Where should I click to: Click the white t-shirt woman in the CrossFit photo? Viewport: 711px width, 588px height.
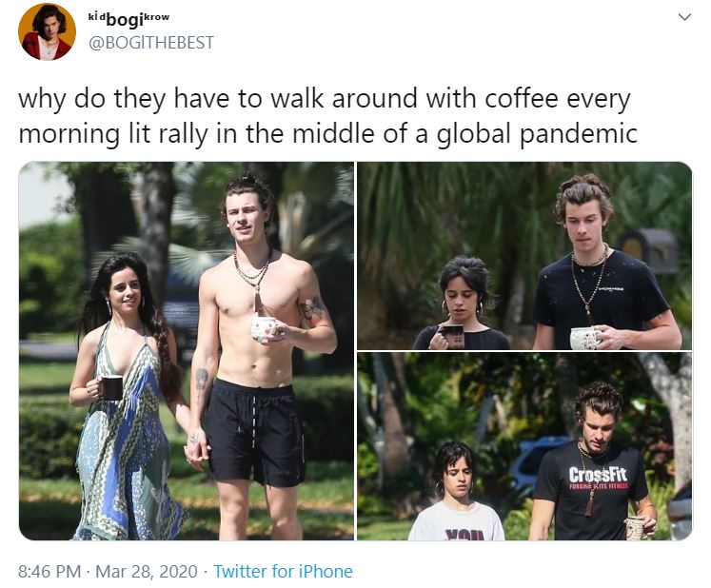point(456,492)
